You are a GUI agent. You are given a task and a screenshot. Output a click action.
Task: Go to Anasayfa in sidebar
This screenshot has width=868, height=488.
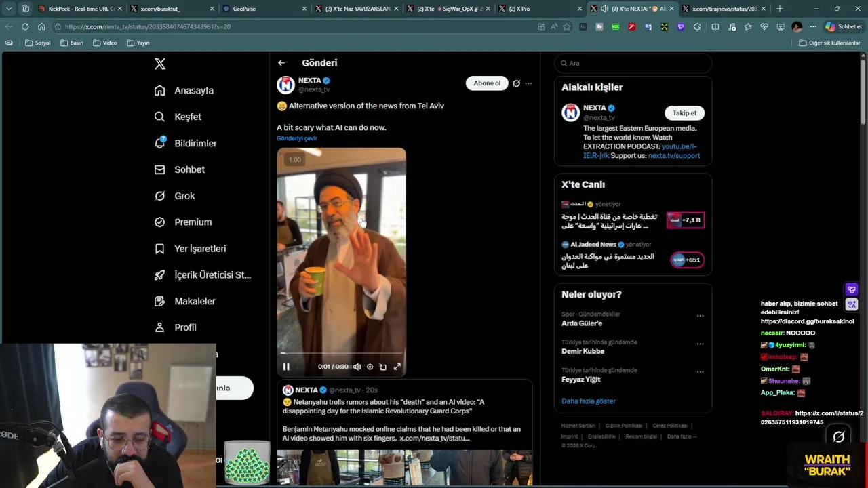(x=184, y=90)
